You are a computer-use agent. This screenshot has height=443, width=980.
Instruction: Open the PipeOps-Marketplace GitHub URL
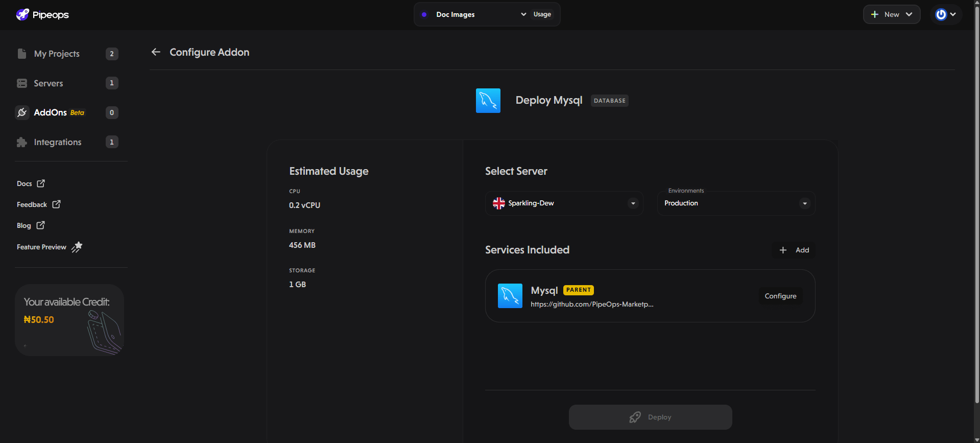[x=592, y=304]
